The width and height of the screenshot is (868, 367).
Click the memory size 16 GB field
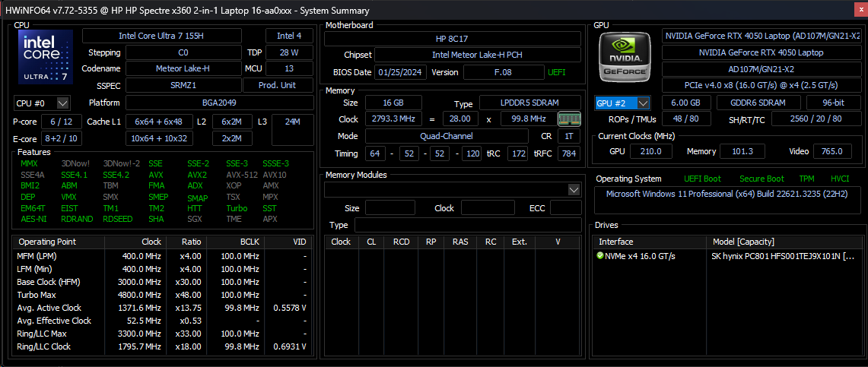(x=393, y=103)
